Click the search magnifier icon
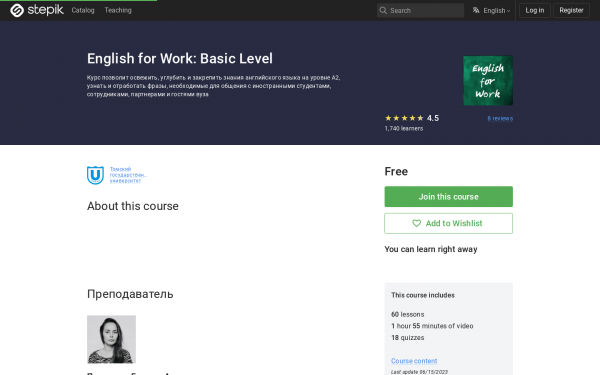The width and height of the screenshot is (600, 375). coord(383,10)
